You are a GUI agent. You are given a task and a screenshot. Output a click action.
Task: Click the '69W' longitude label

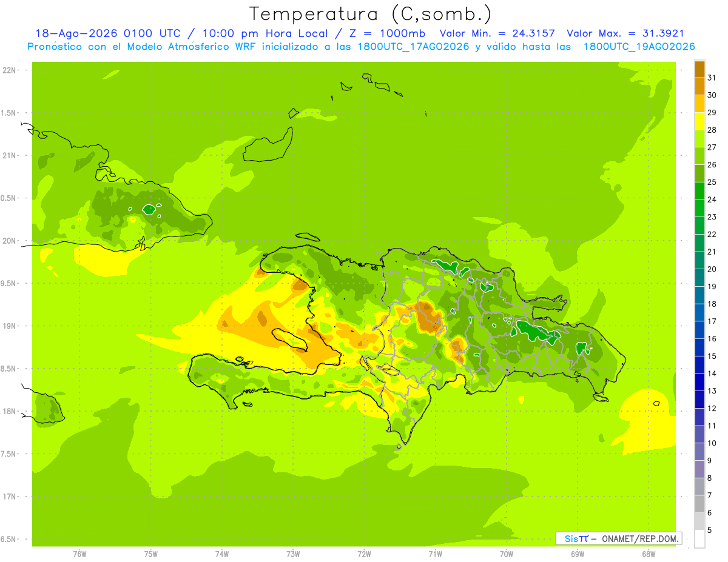[x=578, y=554]
